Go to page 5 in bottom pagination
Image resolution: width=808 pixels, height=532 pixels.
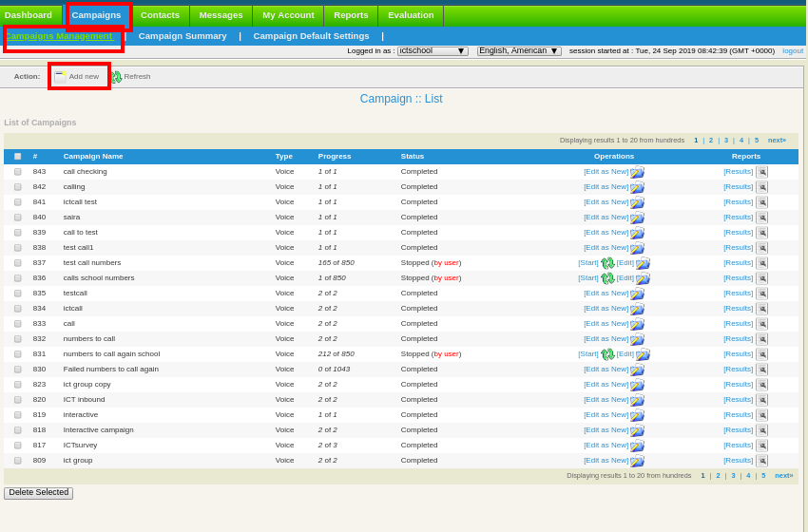coord(763,475)
